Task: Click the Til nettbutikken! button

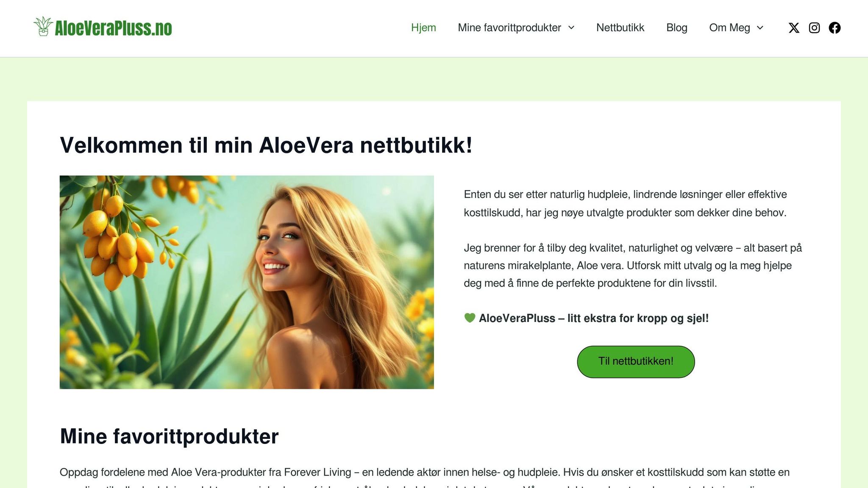Action: point(636,362)
